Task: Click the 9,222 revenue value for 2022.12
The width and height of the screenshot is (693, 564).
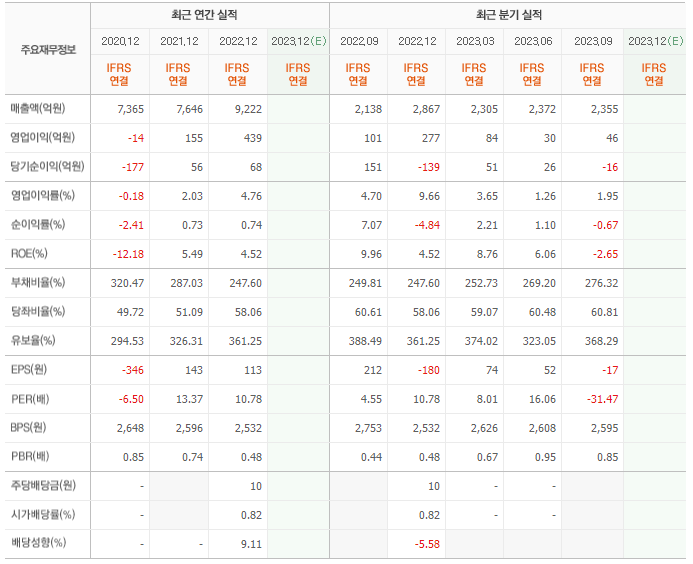Action: point(248,109)
